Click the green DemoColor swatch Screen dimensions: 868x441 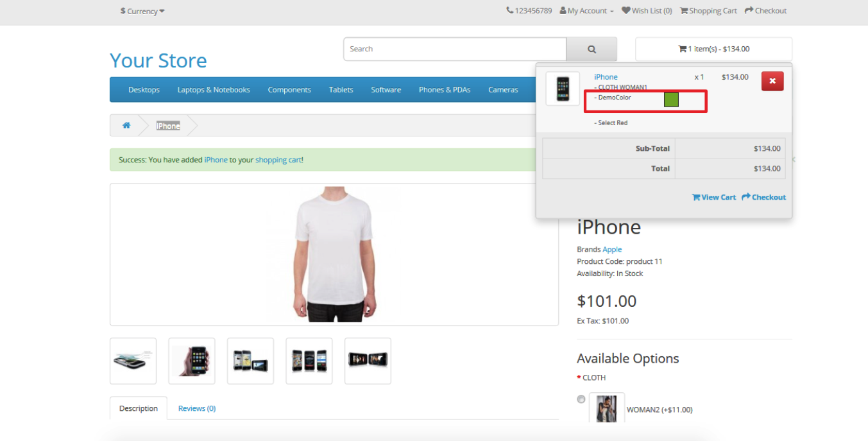click(x=671, y=99)
